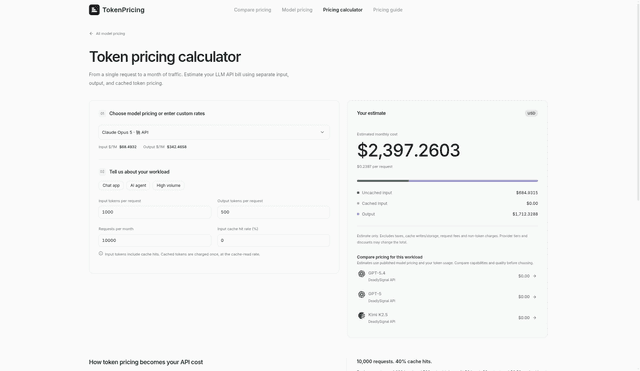Image resolution: width=640 pixels, height=371 pixels.
Task: Click the Cached input $0.00 line
Action: pos(447,203)
